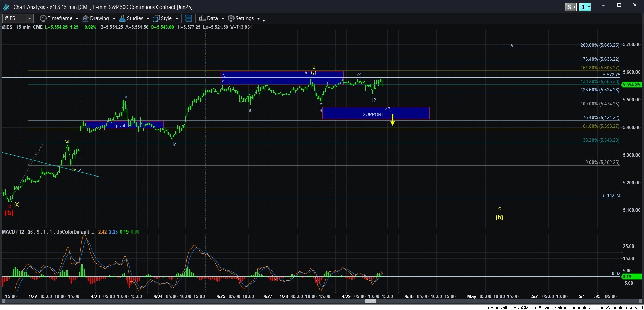Click the Settings gear icon
Image resolution: width=644 pixels, height=310 pixels.
tap(231, 18)
